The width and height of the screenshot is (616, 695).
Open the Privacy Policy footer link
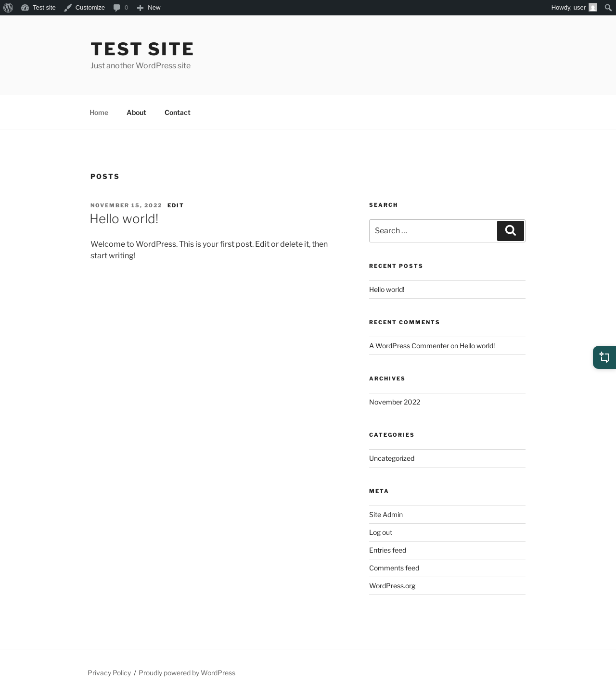click(109, 673)
